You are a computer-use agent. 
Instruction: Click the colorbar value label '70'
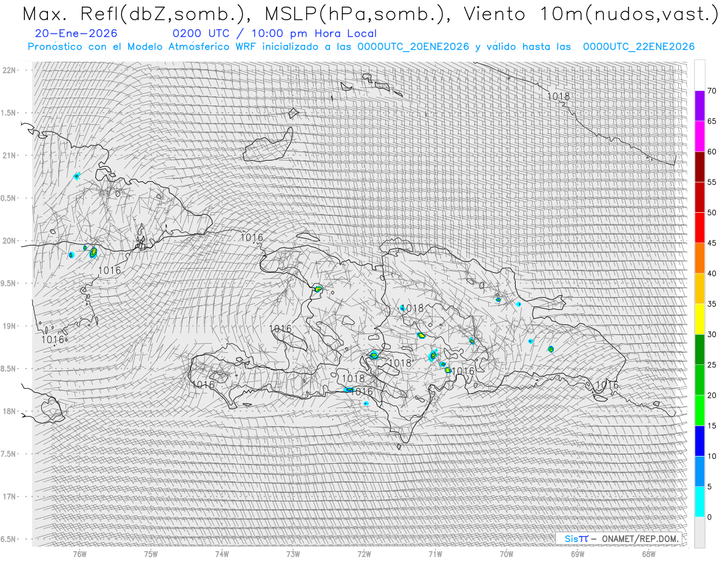point(712,91)
